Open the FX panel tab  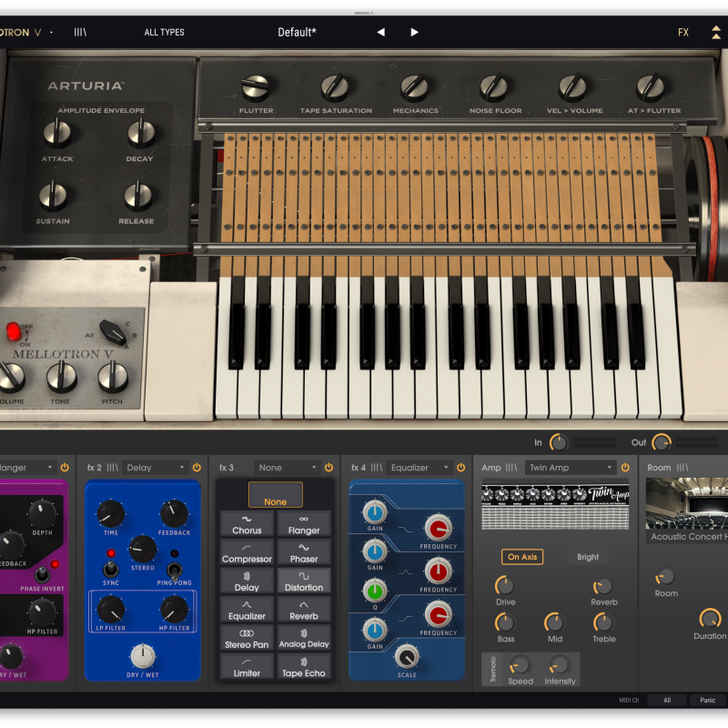point(683,32)
